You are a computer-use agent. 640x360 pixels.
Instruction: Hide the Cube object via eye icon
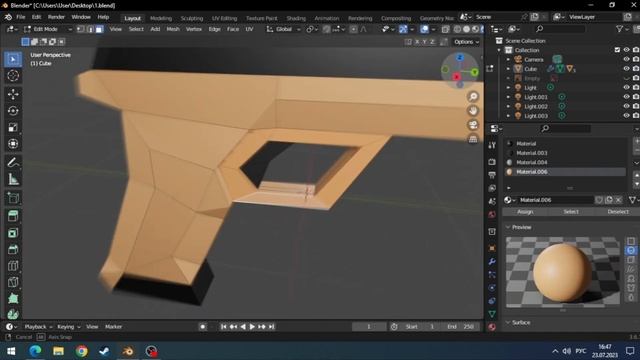tap(626, 69)
